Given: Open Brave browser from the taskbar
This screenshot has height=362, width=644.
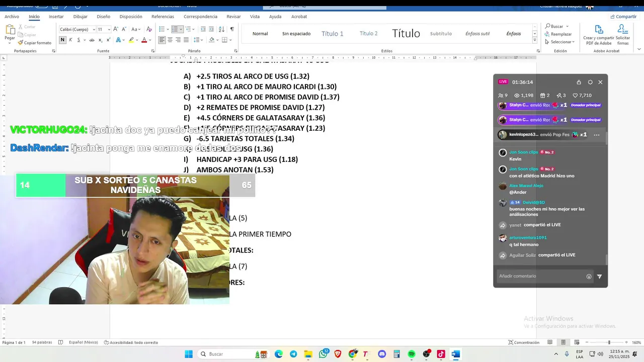Looking at the screenshot, I should (x=338, y=354).
